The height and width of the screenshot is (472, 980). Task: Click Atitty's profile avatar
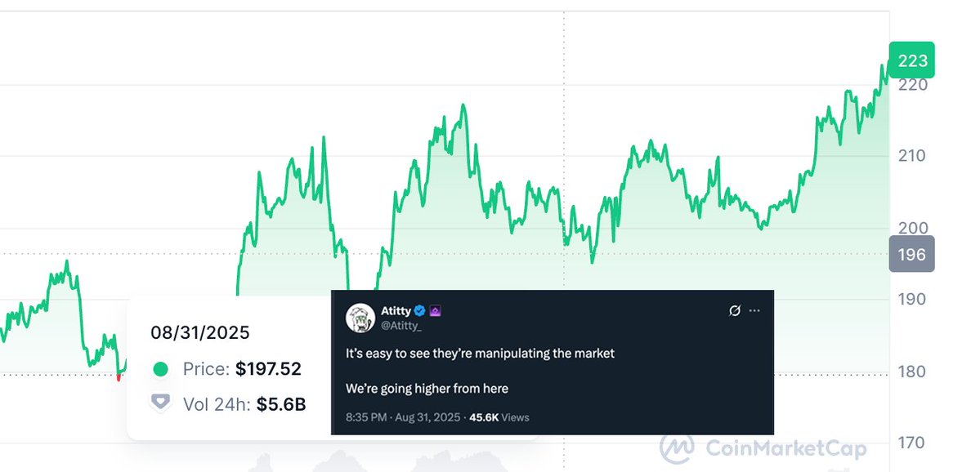360,318
